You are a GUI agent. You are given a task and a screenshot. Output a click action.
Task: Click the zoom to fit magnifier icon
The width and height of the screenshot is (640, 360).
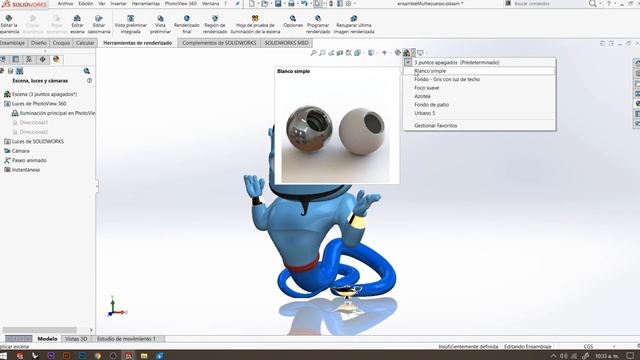pos(313,53)
